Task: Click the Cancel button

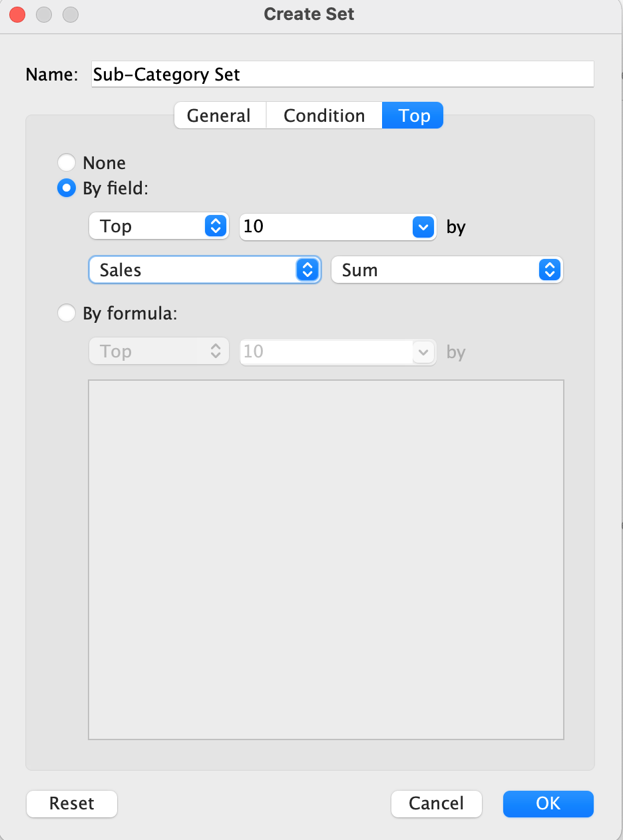Action: 436,803
